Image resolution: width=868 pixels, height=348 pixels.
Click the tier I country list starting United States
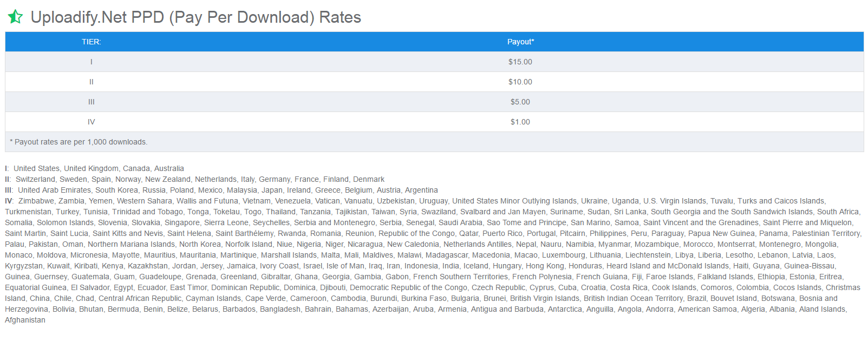point(99,168)
